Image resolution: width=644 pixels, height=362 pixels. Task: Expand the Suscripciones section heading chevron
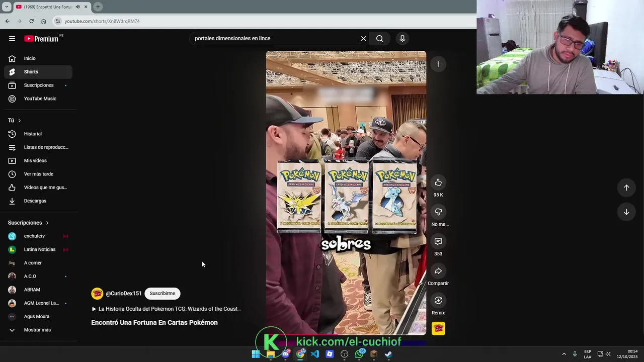[x=47, y=223]
